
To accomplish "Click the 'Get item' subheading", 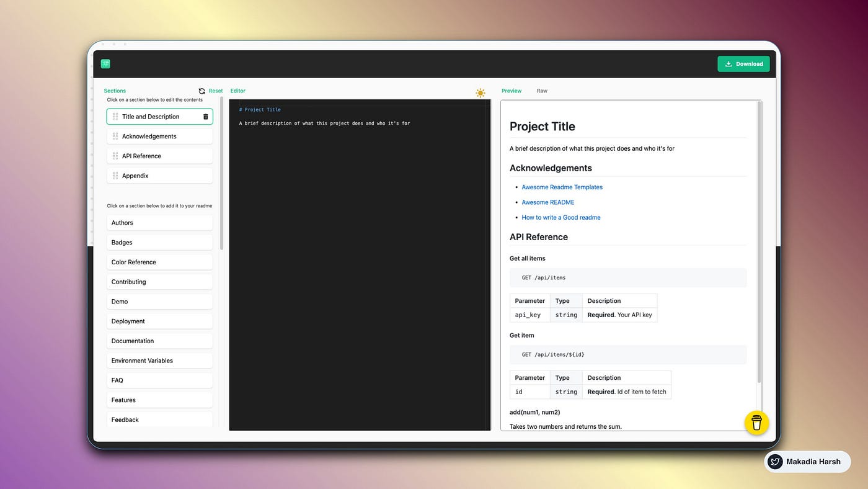I will (521, 335).
